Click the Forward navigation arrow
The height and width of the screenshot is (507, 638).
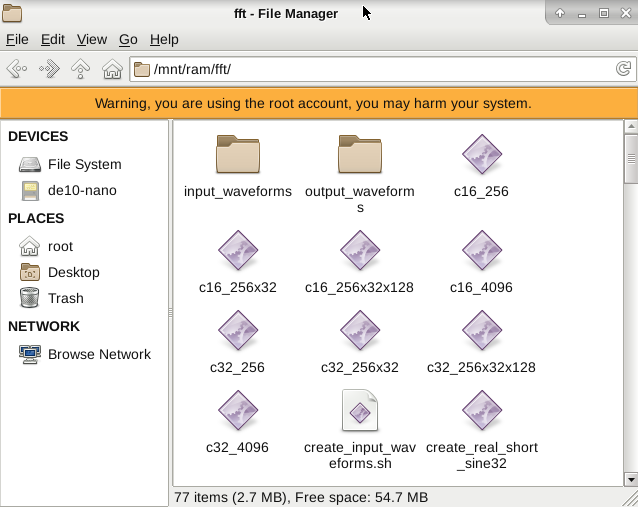pos(49,69)
